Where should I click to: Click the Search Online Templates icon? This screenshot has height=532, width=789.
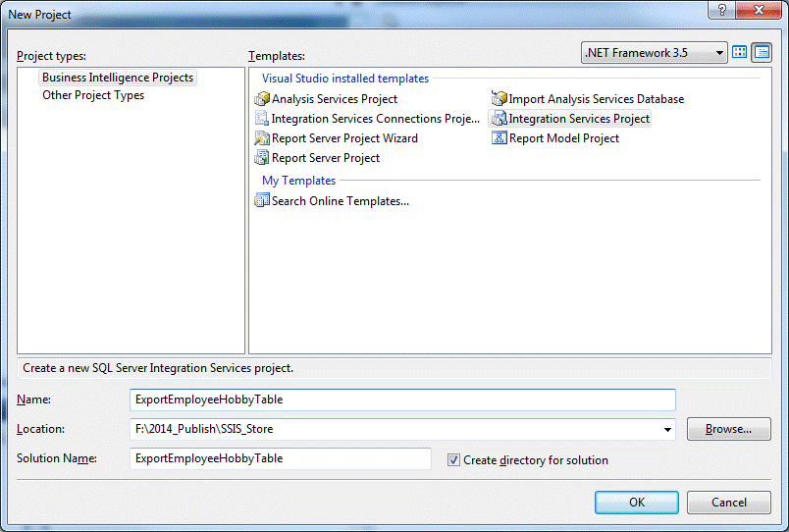click(262, 201)
